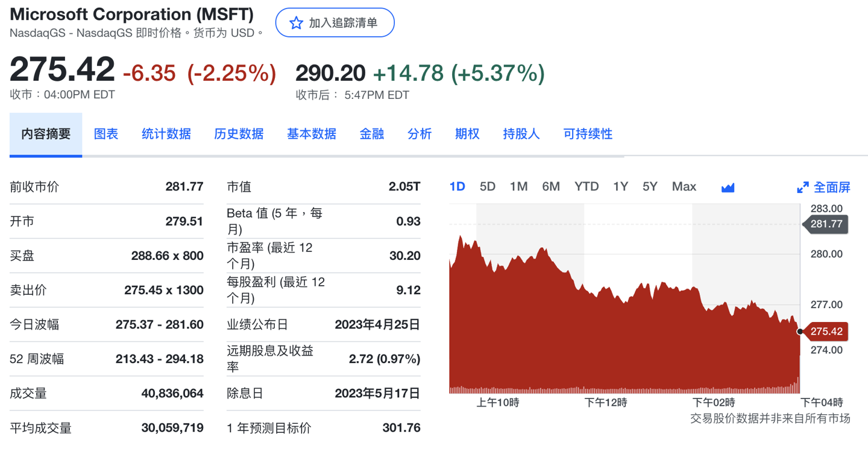Screen dimensions: 868x451
Task: Open the 统计数据 tab
Action: click(x=166, y=134)
